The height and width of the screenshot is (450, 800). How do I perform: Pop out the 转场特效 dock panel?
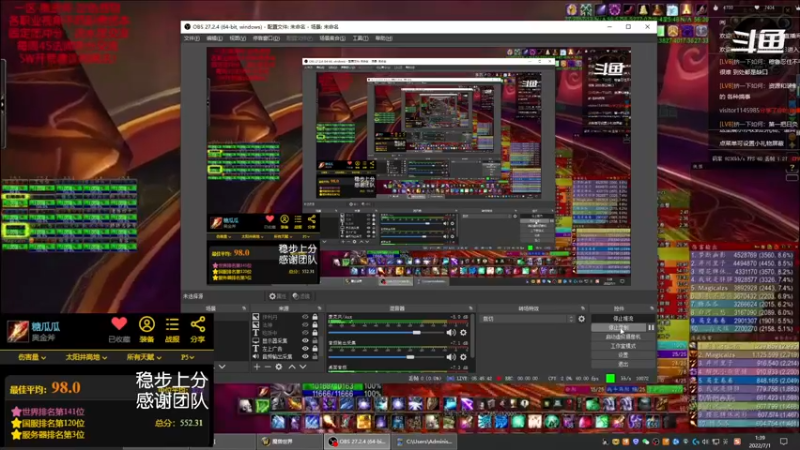pos(583,308)
